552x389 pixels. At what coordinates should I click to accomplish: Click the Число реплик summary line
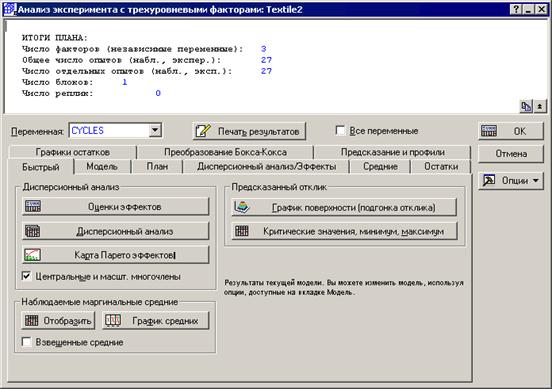92,93
